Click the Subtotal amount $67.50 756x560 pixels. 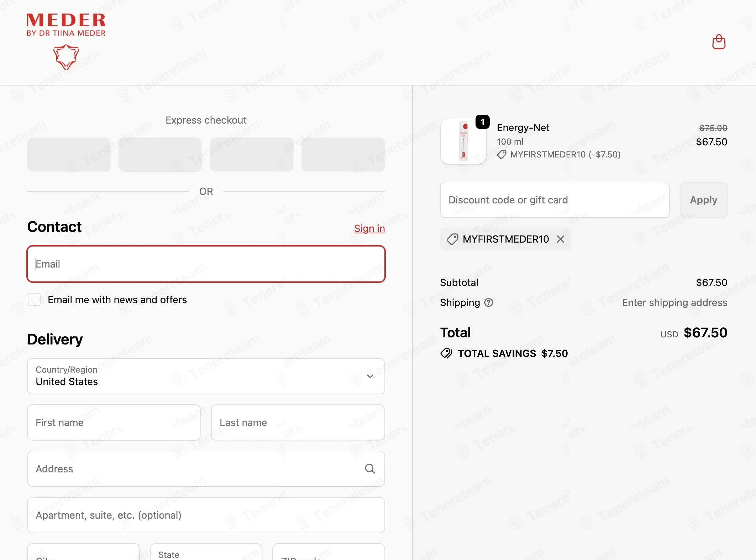coord(712,282)
